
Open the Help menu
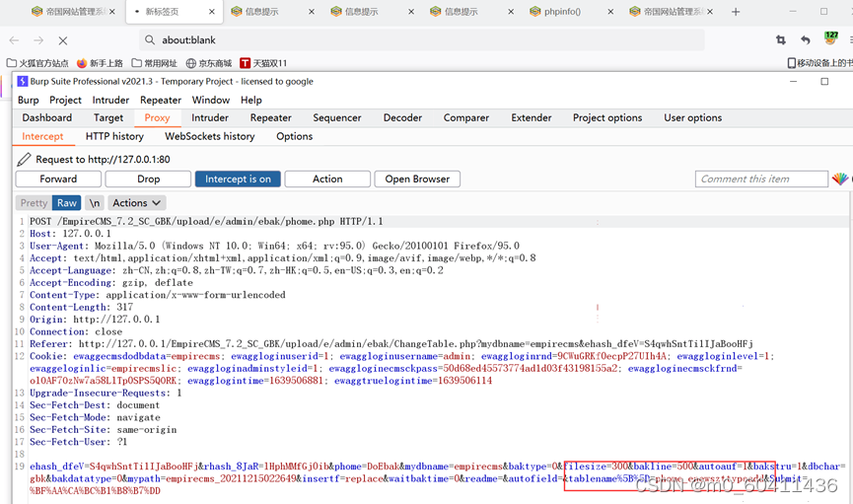pos(251,101)
